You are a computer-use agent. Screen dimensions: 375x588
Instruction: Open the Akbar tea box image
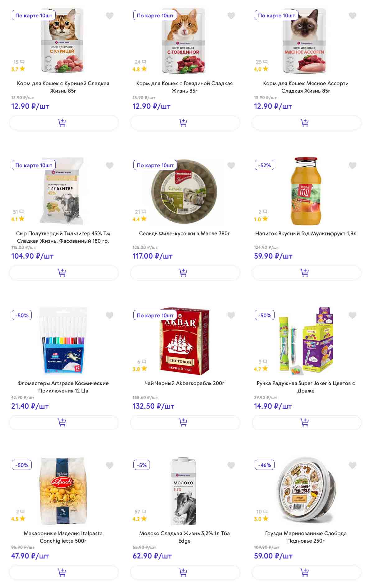pos(184,340)
